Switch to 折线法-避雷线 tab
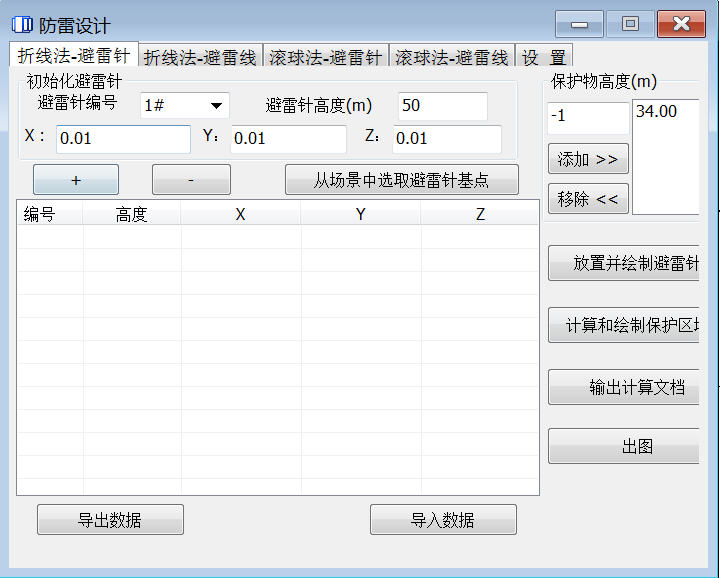 tap(200, 57)
